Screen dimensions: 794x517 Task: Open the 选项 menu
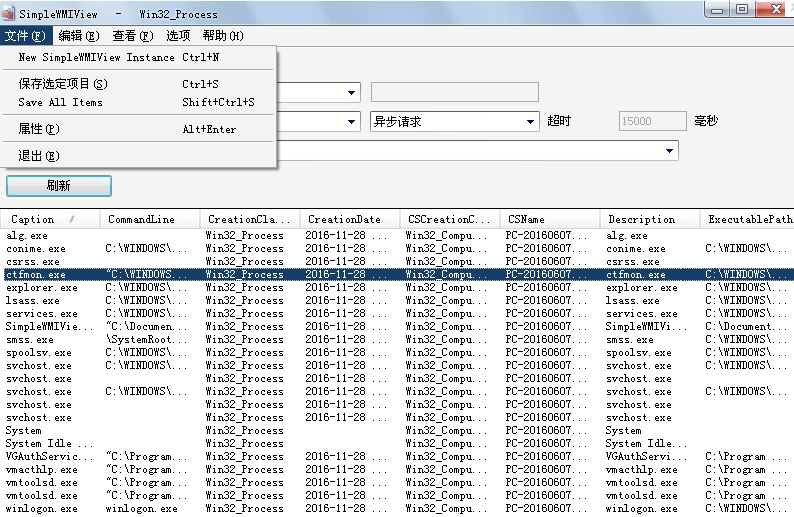click(178, 36)
